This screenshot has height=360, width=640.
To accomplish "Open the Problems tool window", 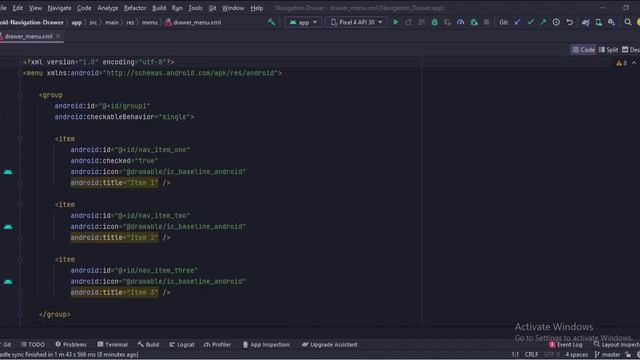I will (71, 344).
